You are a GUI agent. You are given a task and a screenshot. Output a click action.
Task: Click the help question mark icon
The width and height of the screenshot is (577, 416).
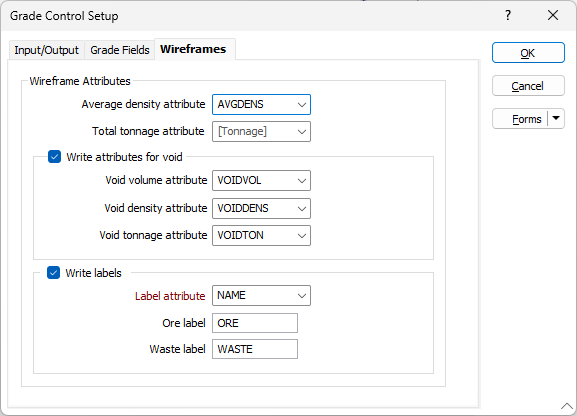tap(508, 15)
